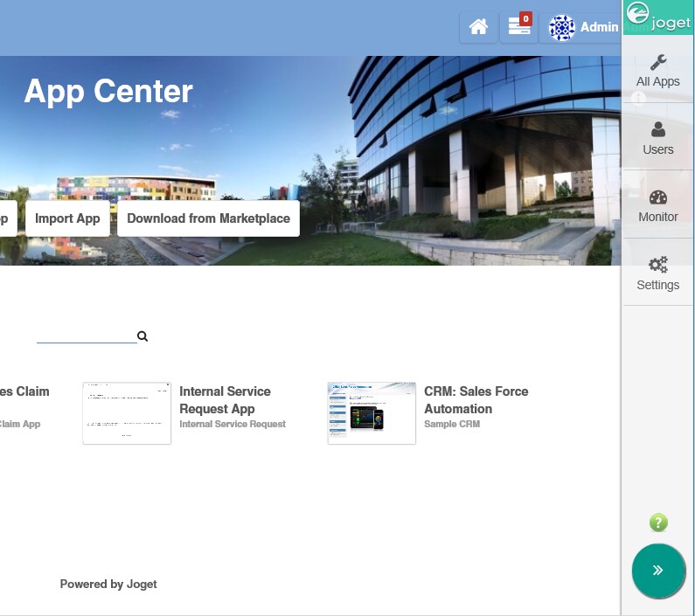Open the Admin user menu
695x616 pixels.
[584, 27]
